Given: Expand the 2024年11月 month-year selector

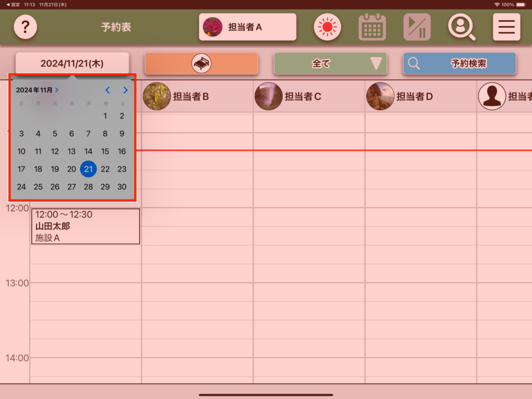Looking at the screenshot, I should click(x=37, y=90).
